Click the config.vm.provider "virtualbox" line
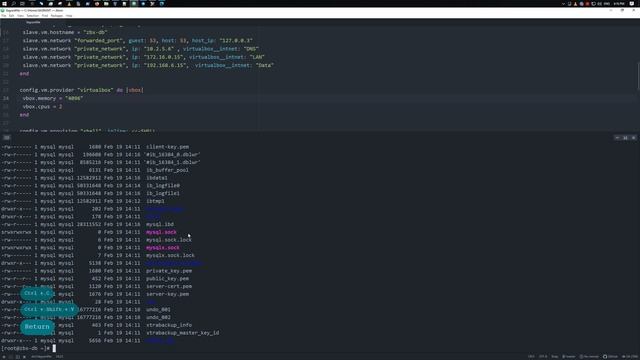The width and height of the screenshot is (640, 360). pyautogui.click(x=82, y=90)
